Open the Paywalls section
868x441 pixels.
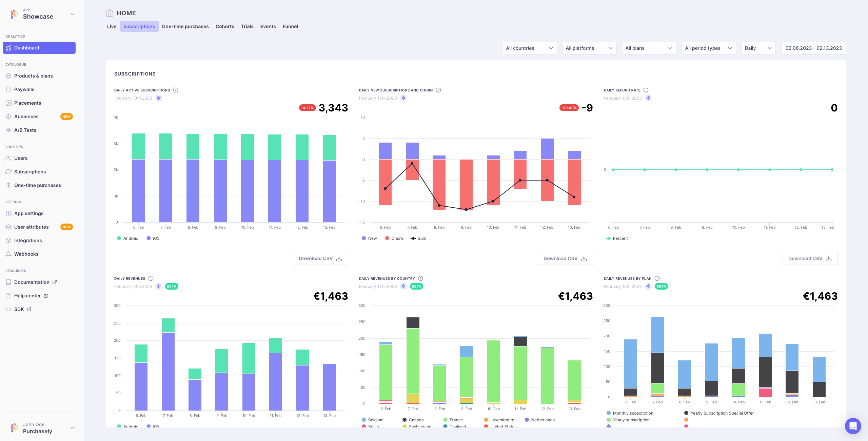click(x=24, y=89)
